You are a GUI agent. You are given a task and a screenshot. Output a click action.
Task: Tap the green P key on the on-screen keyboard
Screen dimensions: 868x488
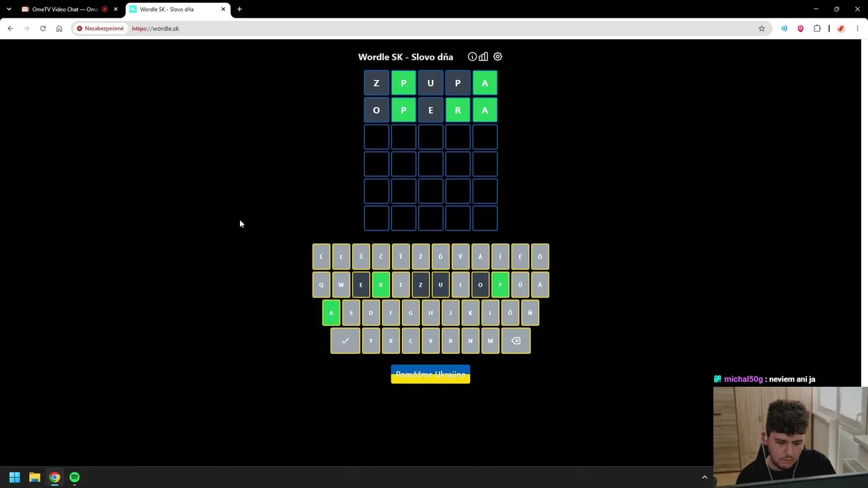pyautogui.click(x=500, y=285)
